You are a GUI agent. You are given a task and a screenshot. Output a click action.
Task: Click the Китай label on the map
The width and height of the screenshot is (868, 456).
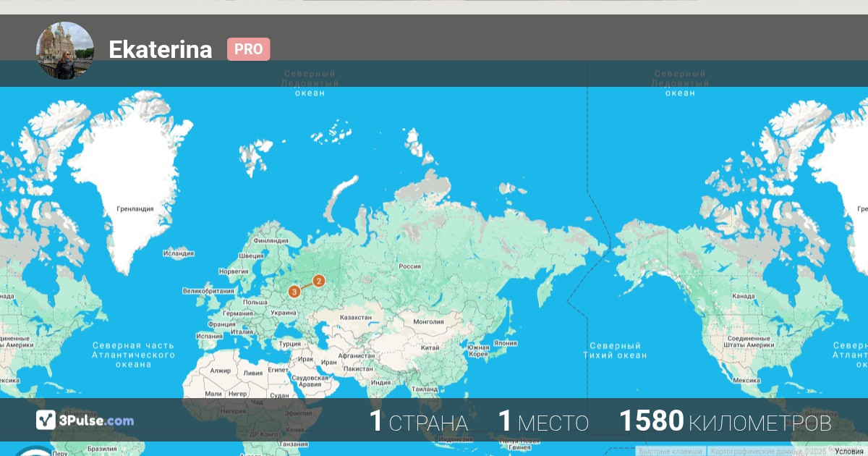430,347
